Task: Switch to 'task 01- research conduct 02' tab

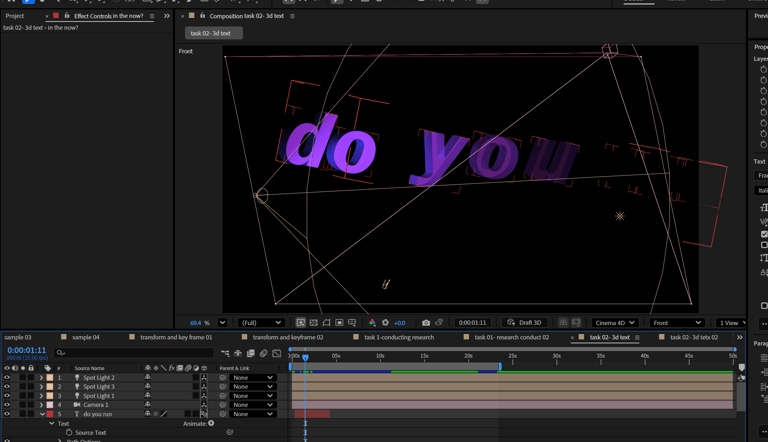Action: (511, 338)
